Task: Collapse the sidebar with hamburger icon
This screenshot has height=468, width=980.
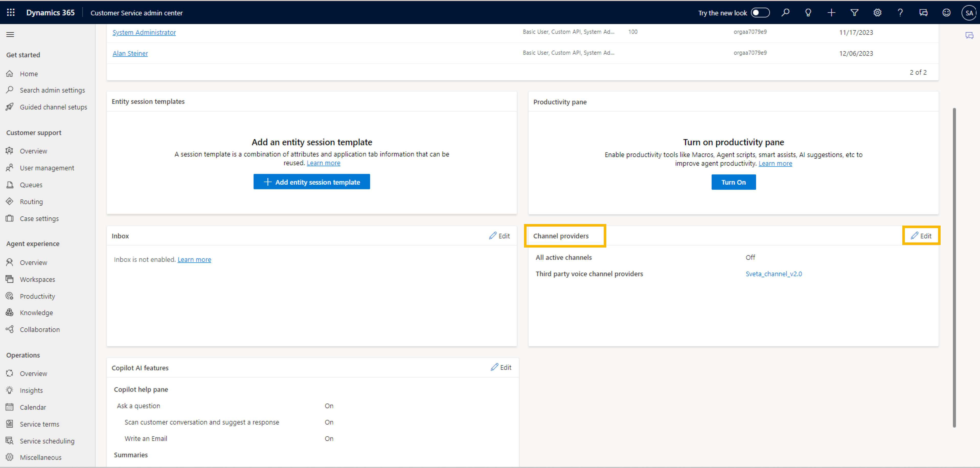Action: (x=10, y=35)
